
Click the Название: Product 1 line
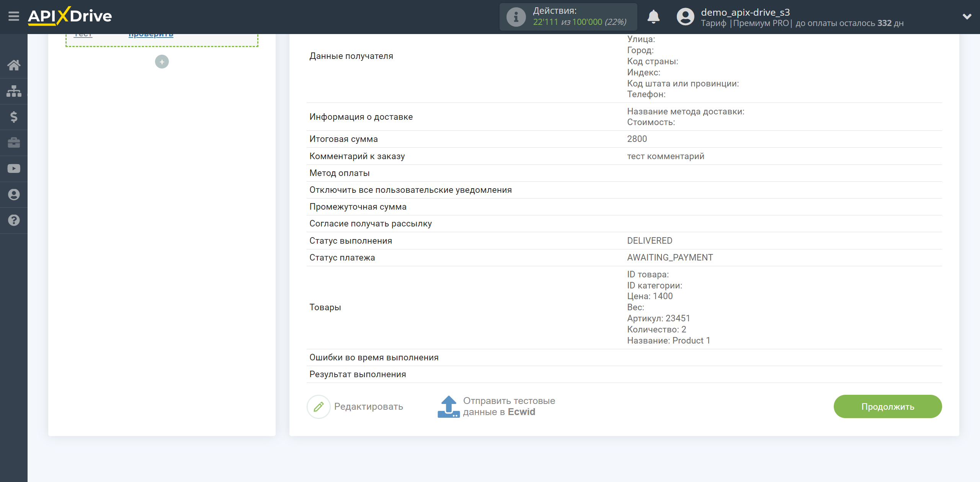pos(668,340)
